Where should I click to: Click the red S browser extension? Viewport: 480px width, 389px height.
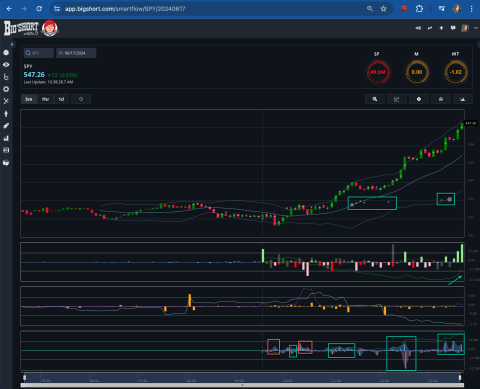pos(404,9)
